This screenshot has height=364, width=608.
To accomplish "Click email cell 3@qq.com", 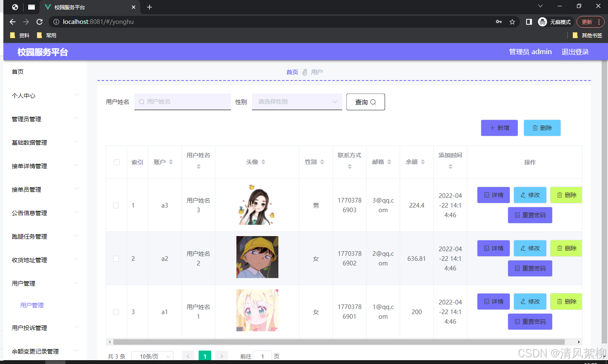I will (x=383, y=205).
